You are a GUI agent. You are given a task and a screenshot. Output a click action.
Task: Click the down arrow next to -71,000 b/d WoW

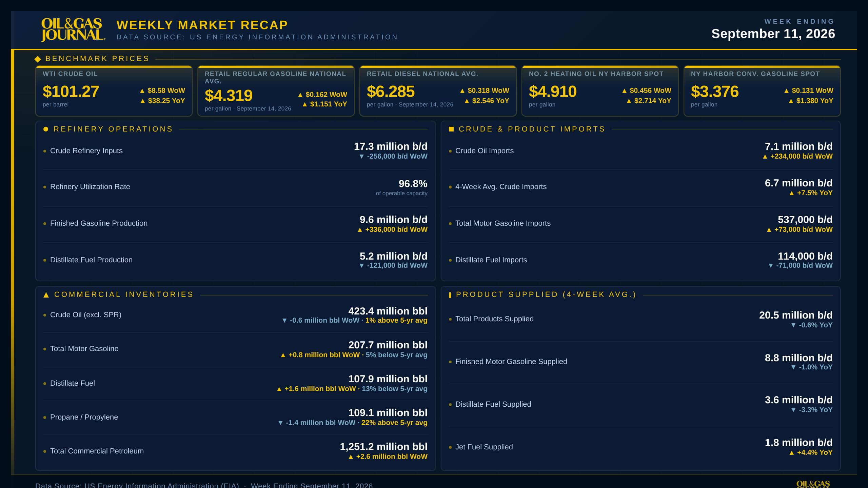tap(771, 266)
